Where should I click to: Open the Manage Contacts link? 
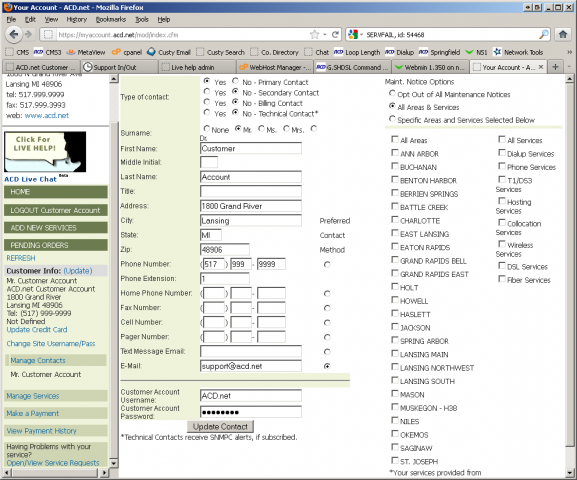(x=38, y=360)
